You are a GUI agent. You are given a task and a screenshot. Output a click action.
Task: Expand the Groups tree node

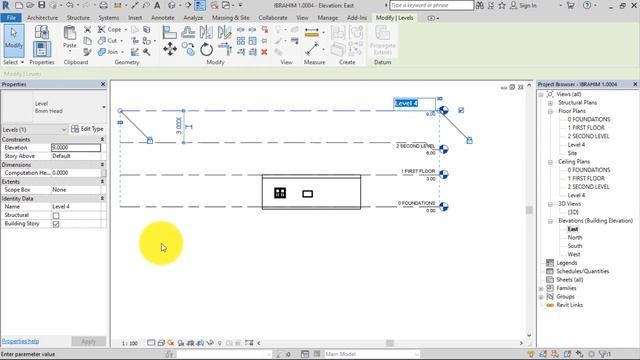(541, 297)
